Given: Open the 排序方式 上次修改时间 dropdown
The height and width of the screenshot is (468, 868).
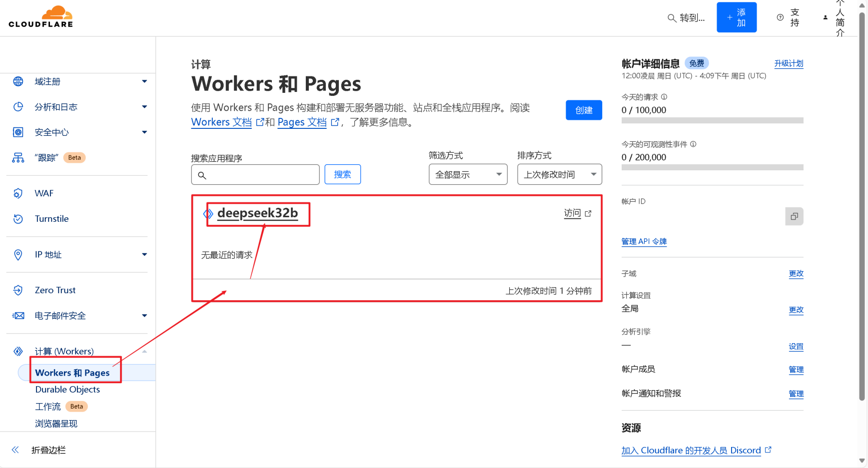Looking at the screenshot, I should tap(559, 174).
